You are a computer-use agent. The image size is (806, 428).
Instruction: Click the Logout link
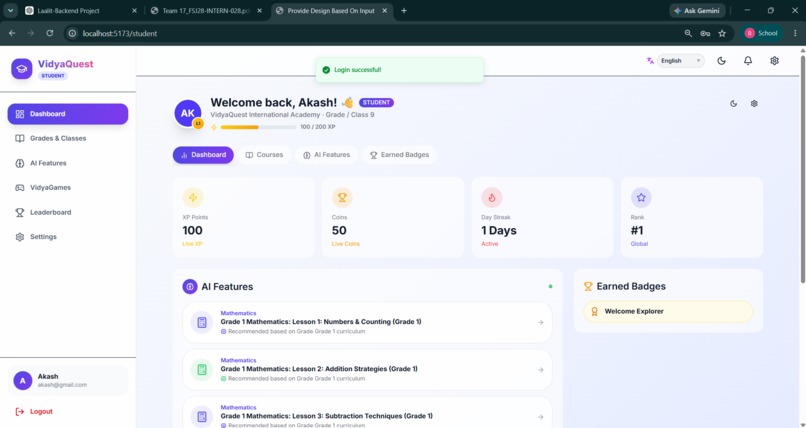click(34, 412)
